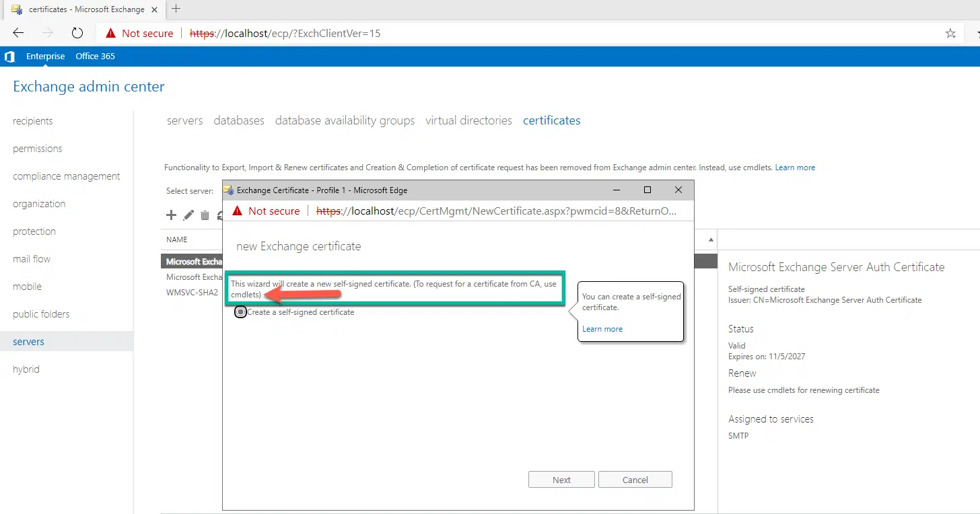Select Create a self-signed certificate radio button

[x=240, y=312]
